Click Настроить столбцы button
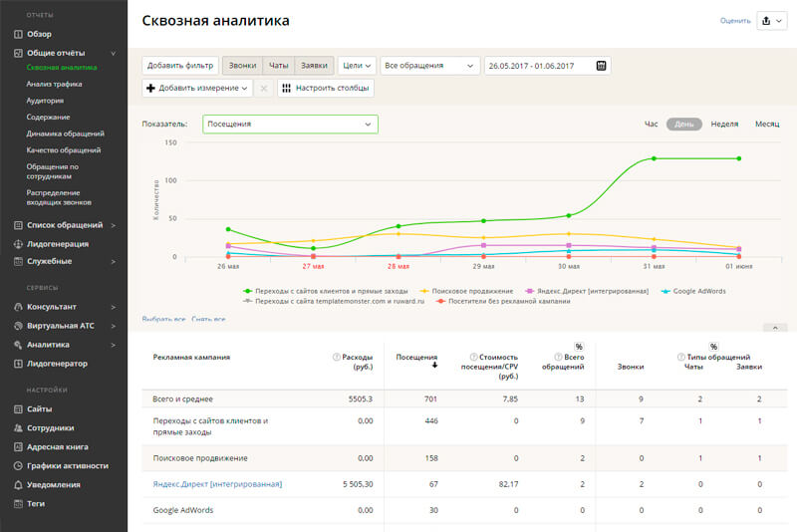Image resolution: width=797 pixels, height=532 pixels. pyautogui.click(x=326, y=88)
